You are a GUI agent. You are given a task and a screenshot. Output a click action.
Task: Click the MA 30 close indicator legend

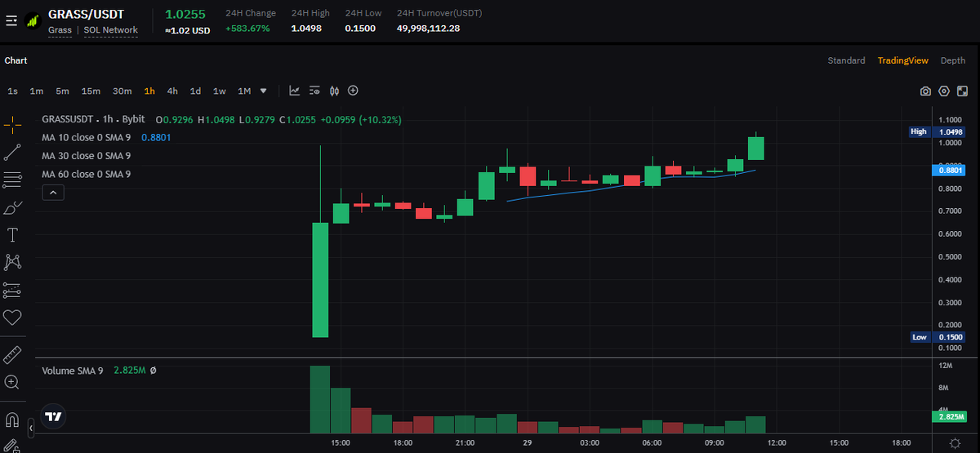tap(87, 156)
